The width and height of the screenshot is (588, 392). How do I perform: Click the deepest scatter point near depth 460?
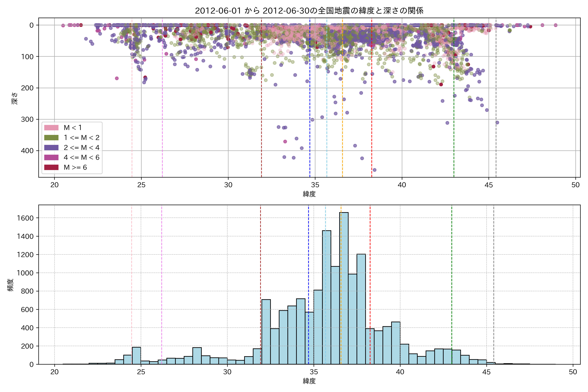click(375, 170)
